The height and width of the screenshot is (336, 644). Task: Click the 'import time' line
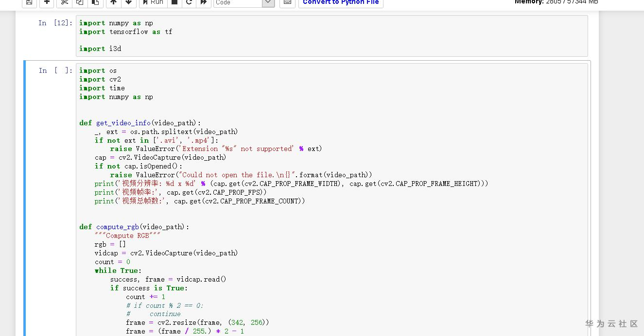(102, 88)
